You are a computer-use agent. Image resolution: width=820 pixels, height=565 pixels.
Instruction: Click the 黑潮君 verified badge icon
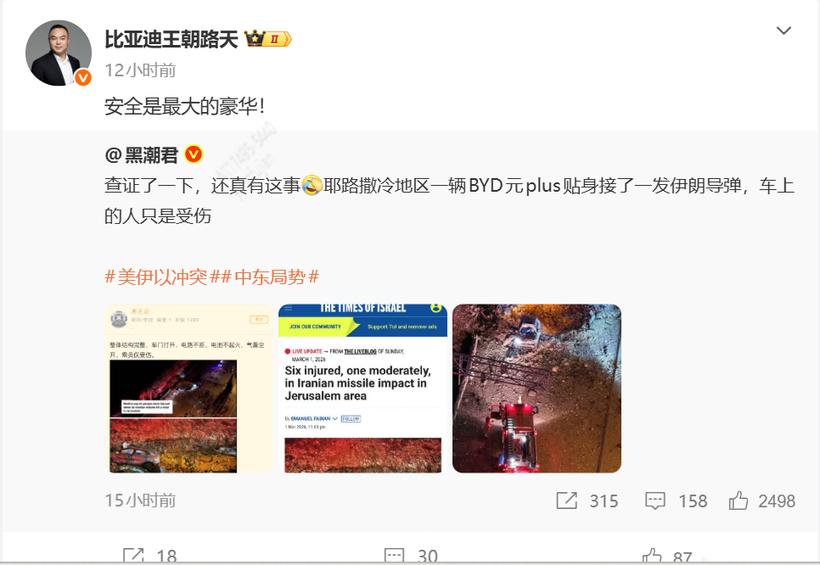(x=193, y=154)
